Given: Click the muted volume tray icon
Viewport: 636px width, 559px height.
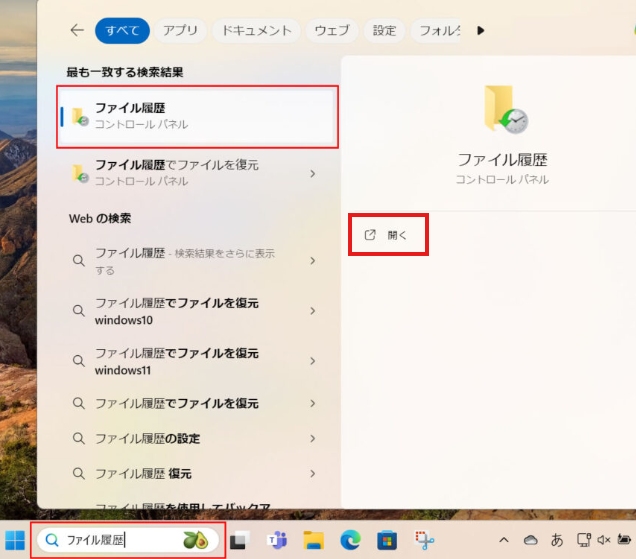Looking at the screenshot, I should pos(604,540).
